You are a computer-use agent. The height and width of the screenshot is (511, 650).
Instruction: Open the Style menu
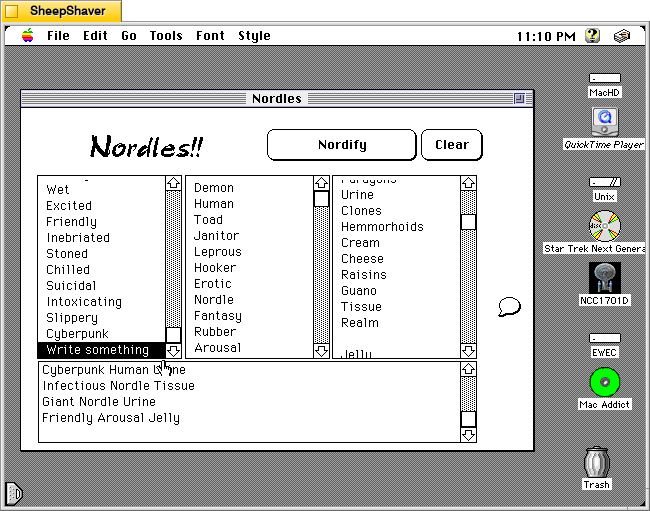coord(254,36)
